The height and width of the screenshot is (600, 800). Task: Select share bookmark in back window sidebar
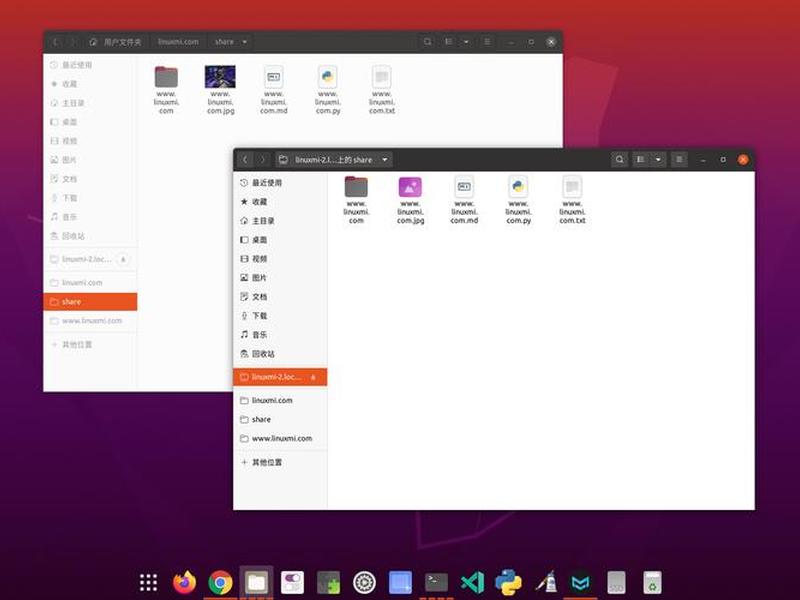click(90, 302)
